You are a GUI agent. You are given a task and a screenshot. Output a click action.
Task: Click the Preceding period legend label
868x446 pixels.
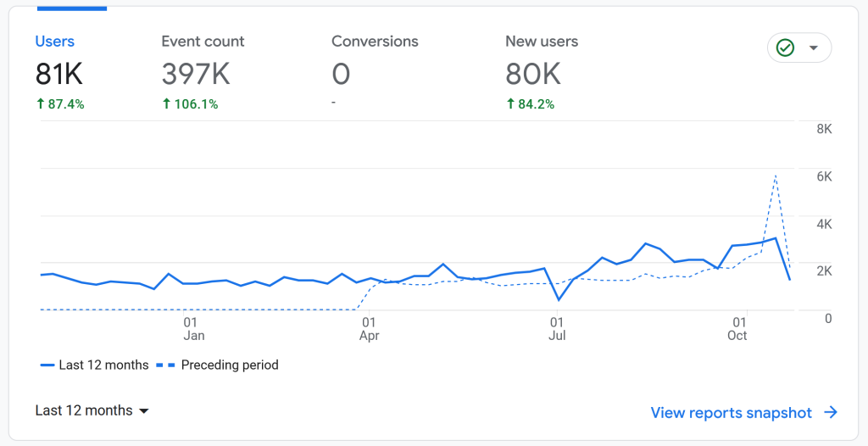click(230, 365)
